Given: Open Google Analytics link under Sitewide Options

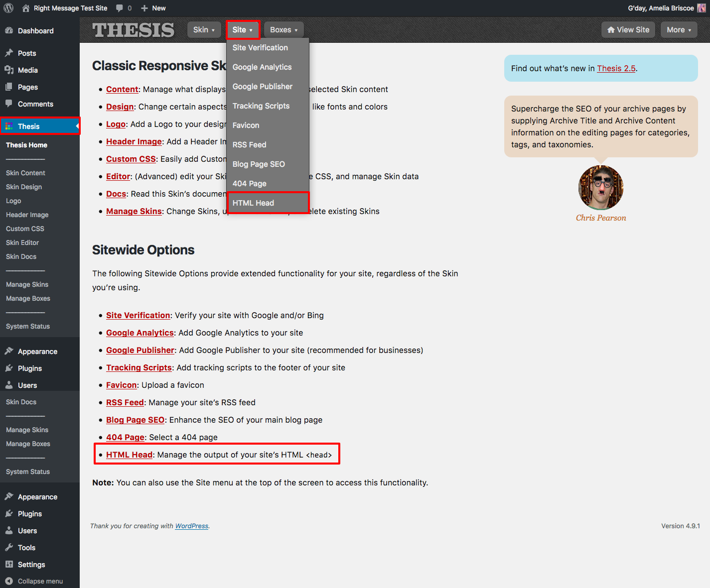Looking at the screenshot, I should pyautogui.click(x=140, y=333).
